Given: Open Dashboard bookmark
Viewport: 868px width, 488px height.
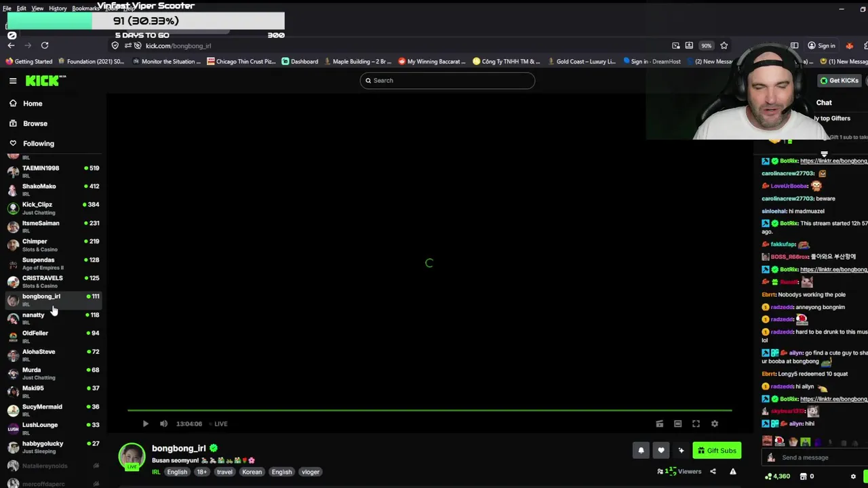Looking at the screenshot, I should click(x=300, y=62).
